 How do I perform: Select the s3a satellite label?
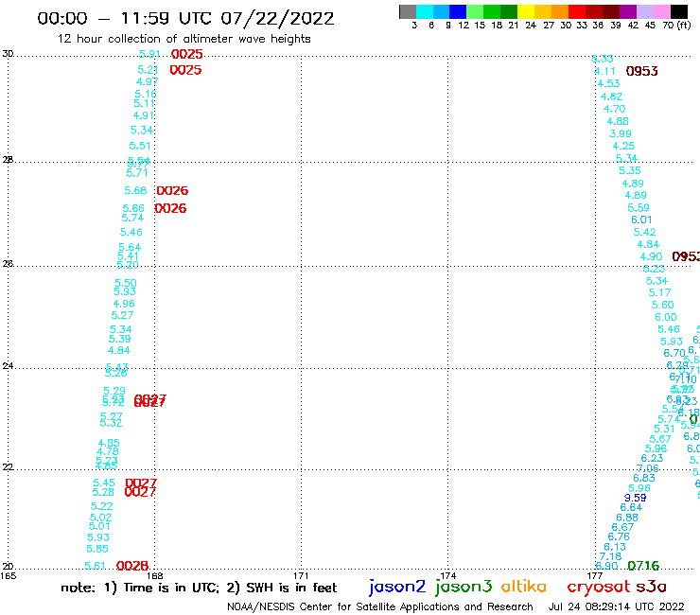point(651,587)
